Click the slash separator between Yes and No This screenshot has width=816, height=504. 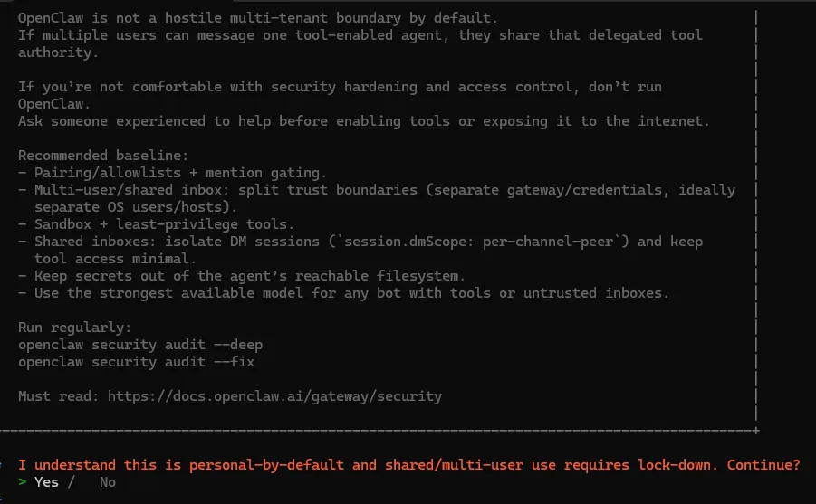(x=71, y=482)
